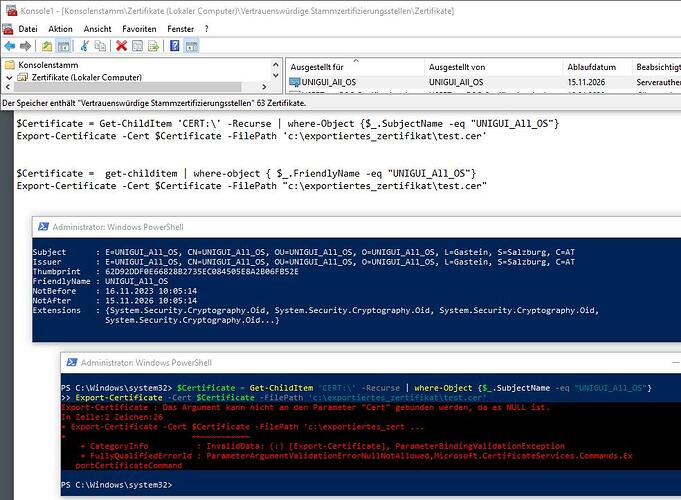Viewport: 681px width, 500px height.
Task: Click the Konsolenstamm folder icon
Action: click(x=10, y=65)
